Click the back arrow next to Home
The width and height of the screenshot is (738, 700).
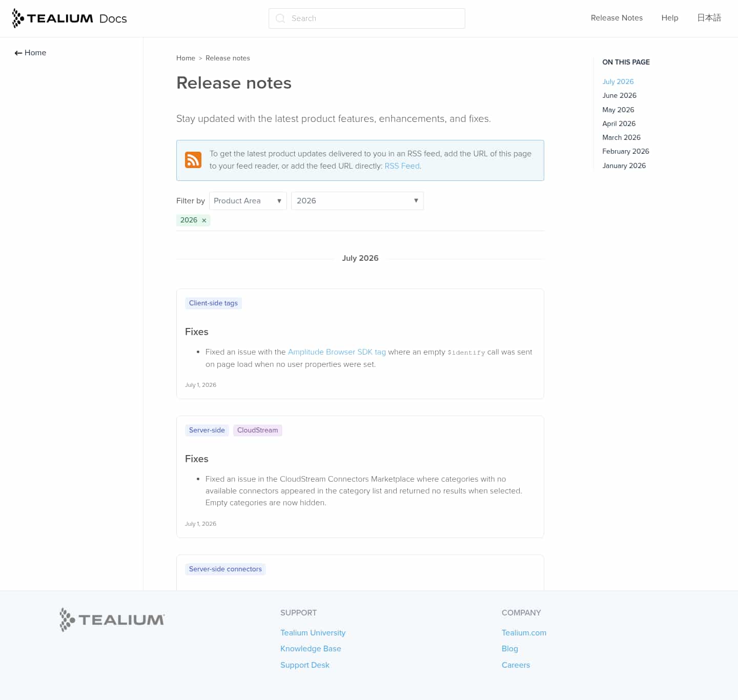pyautogui.click(x=18, y=53)
